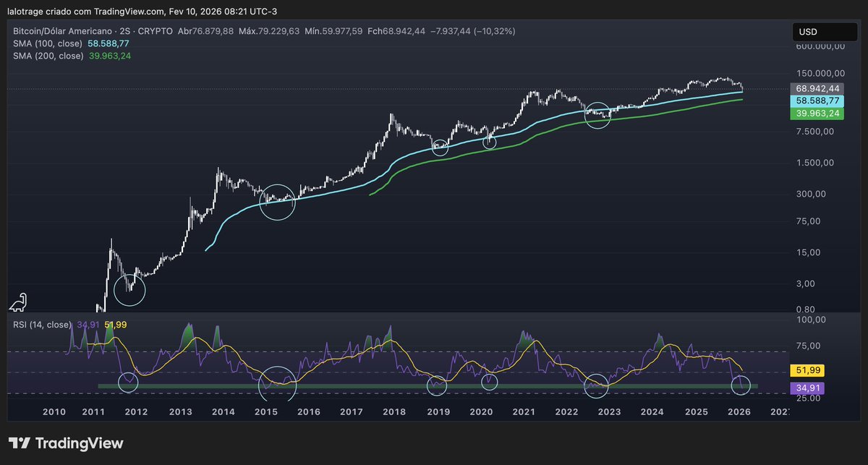Click the green 39.963,24 price axis label
Screen dimensions: 868x465
click(x=818, y=114)
